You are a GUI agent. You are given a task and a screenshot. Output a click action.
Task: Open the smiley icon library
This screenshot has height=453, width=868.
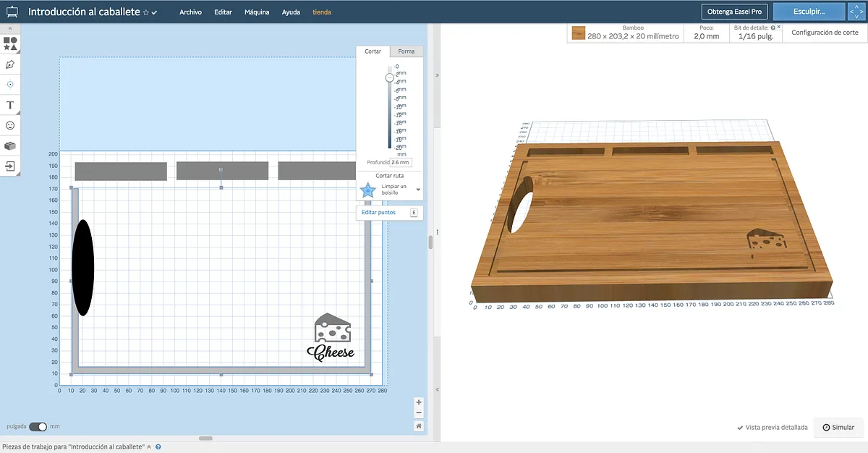[10, 125]
